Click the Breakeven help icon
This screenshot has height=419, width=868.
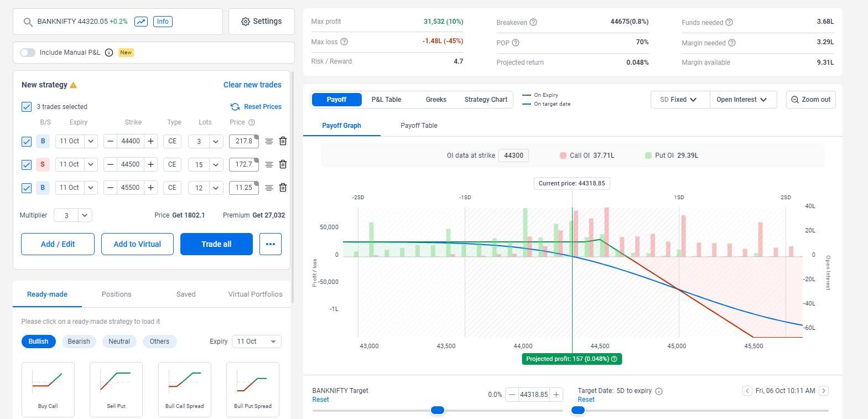(x=533, y=23)
